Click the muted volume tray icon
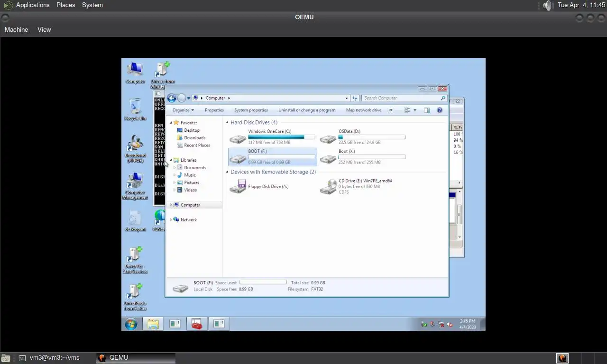The height and width of the screenshot is (364, 607). [x=450, y=325]
